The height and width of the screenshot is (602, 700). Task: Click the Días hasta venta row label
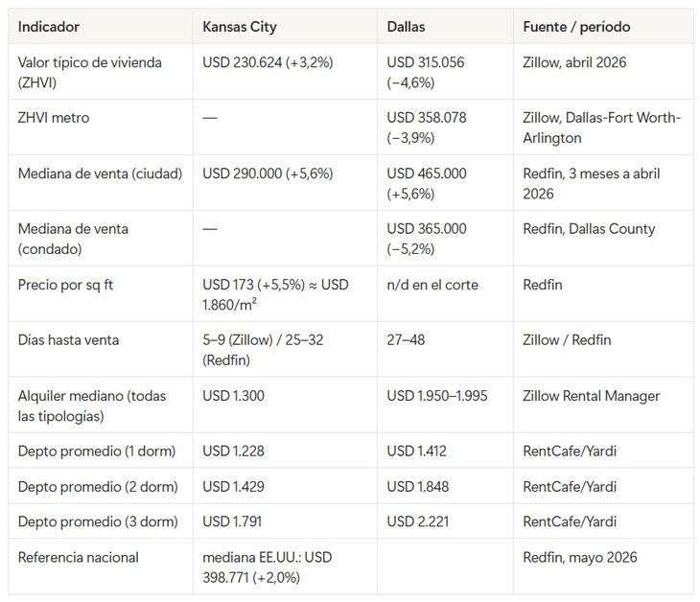pos(68,340)
